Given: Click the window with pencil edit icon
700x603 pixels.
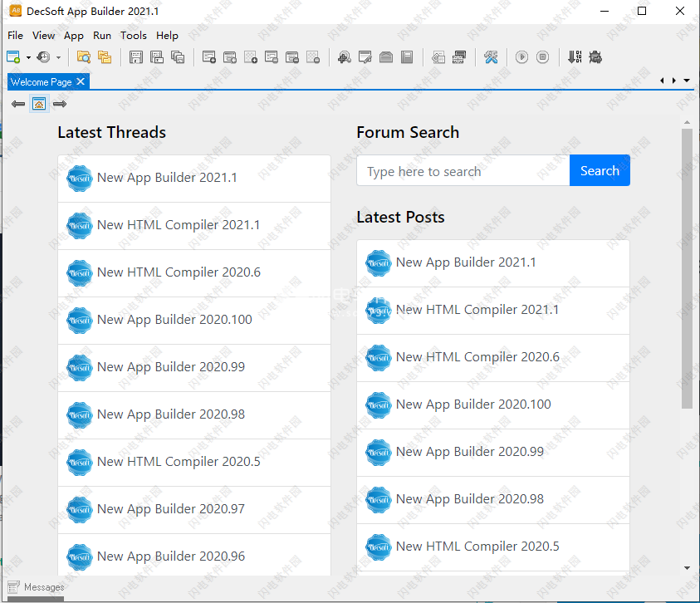Looking at the screenshot, I should coord(365,57).
